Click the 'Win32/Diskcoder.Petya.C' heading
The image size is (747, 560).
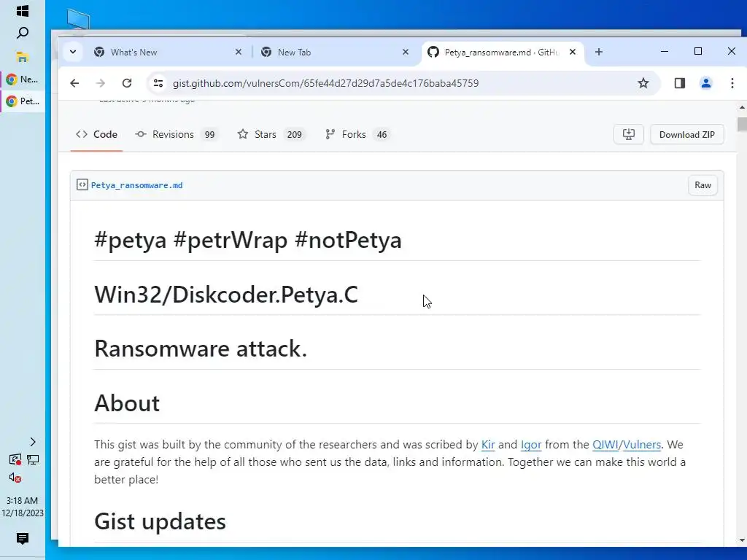[x=226, y=295]
